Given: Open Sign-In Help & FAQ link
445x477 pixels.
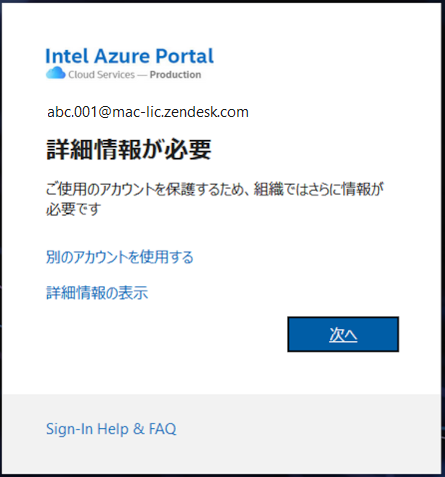Looking at the screenshot, I should coord(111,429).
